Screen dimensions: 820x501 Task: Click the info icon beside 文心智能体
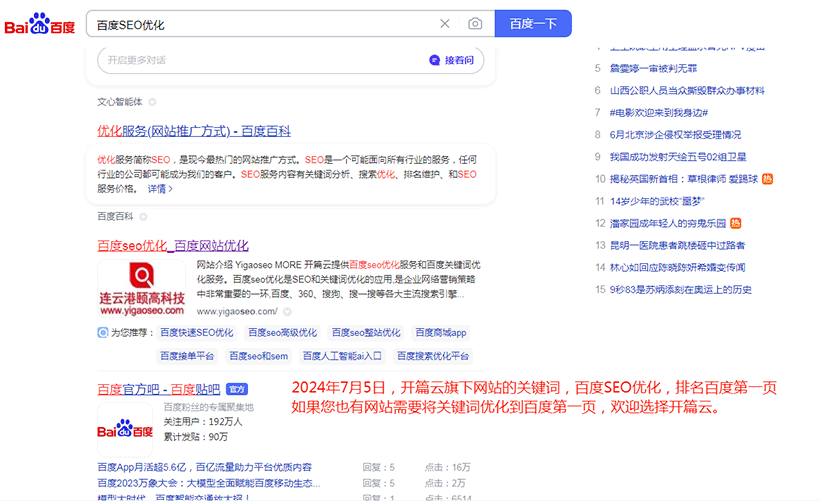pos(152,101)
